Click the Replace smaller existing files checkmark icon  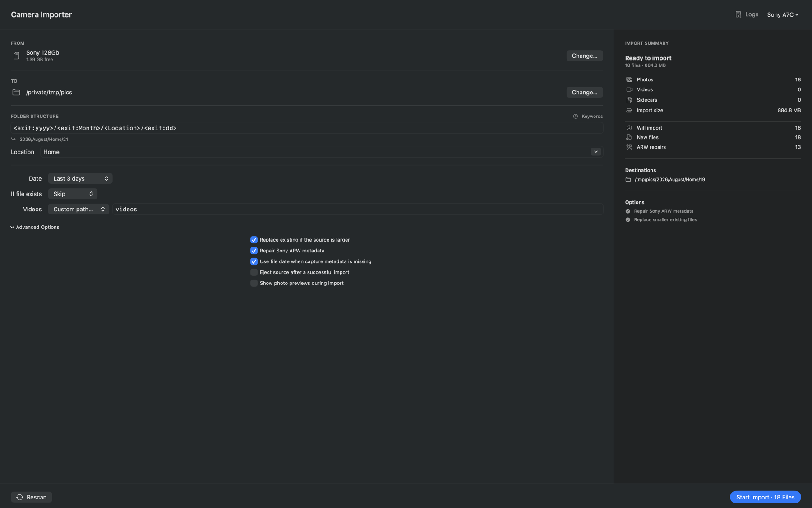[x=627, y=220]
